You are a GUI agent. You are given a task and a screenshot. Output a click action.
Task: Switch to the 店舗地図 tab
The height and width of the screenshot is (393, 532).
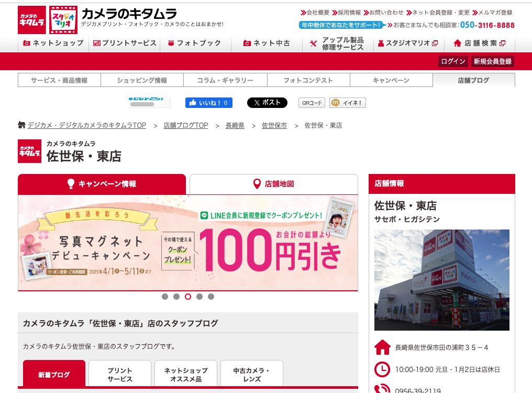coord(274,184)
